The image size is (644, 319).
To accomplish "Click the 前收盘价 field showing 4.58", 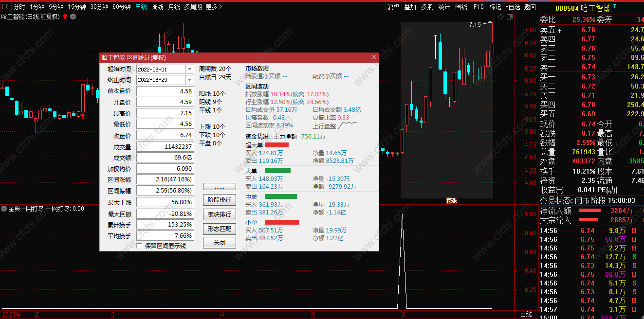I will pos(165,91).
